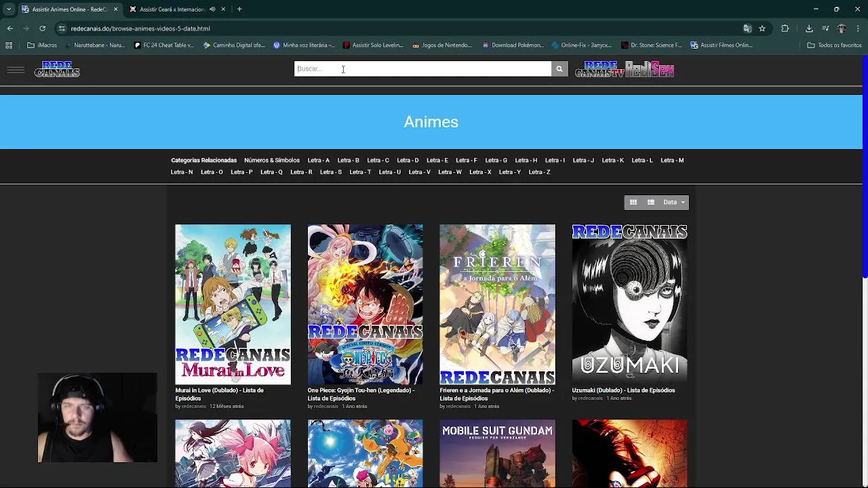Viewport: 868px width, 488px height.
Task: Open Assistir Filmes Online bookmark
Action: [722, 45]
